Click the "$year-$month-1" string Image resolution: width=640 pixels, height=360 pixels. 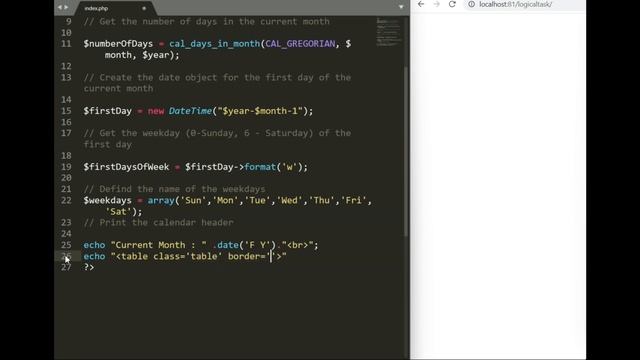point(260,111)
